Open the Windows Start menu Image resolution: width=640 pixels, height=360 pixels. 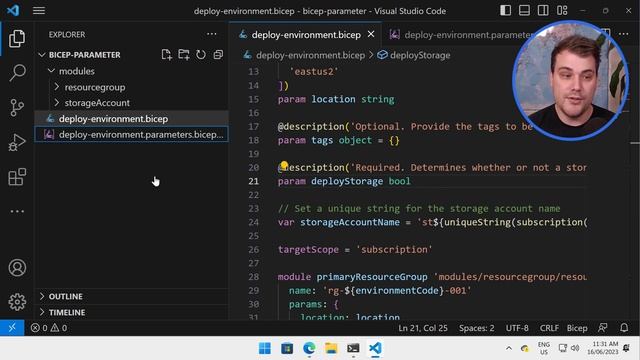point(264,348)
